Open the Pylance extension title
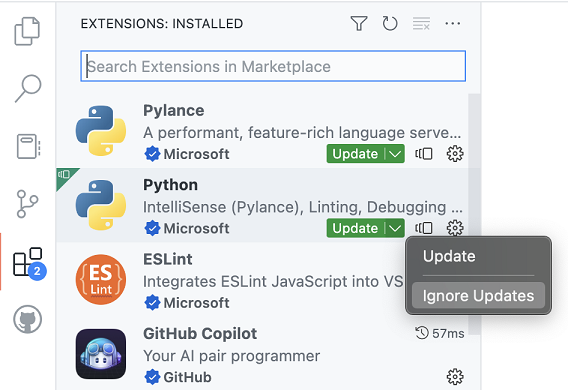568x390 pixels. pos(174,111)
